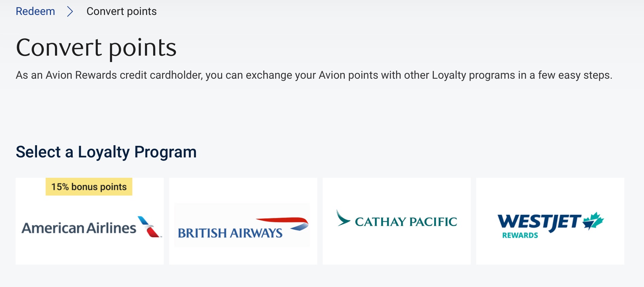Pick the WestJet Rewards loyalty program card
Image resolution: width=644 pixels, height=287 pixels.
550,221
